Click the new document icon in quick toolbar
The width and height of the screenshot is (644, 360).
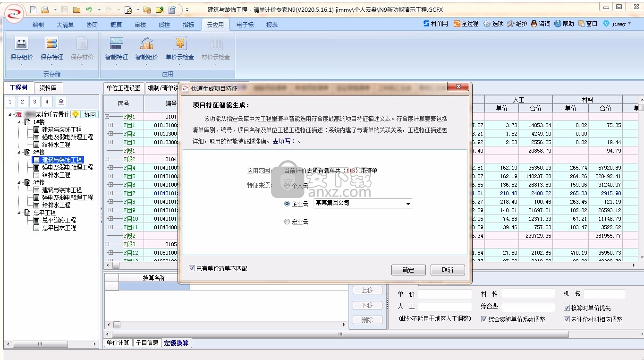(33, 9)
